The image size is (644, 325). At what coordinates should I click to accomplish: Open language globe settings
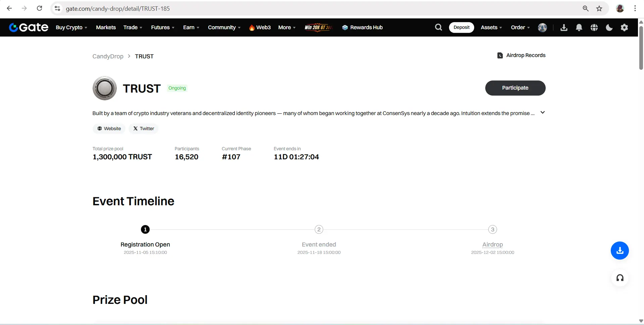pyautogui.click(x=594, y=28)
